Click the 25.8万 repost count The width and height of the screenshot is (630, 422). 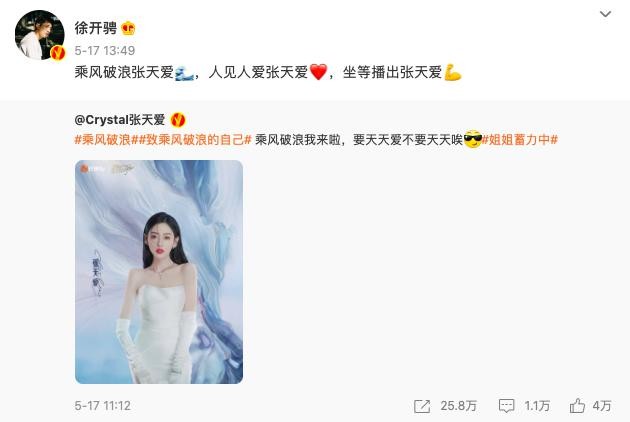[x=458, y=406]
